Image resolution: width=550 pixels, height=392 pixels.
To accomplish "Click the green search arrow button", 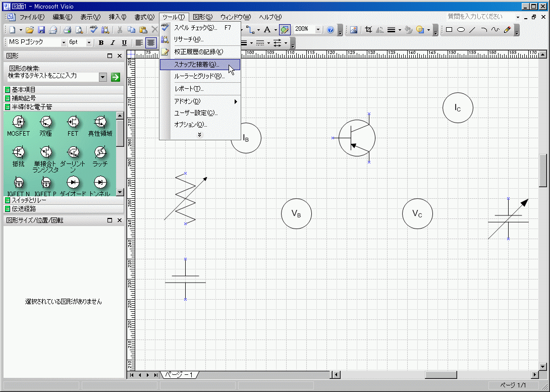I will coord(116,77).
